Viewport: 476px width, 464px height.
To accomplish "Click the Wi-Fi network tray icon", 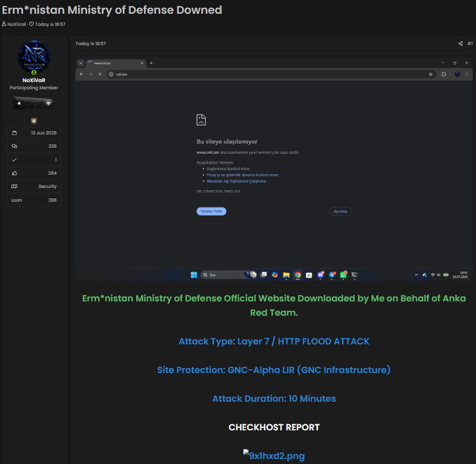I will 433,275.
